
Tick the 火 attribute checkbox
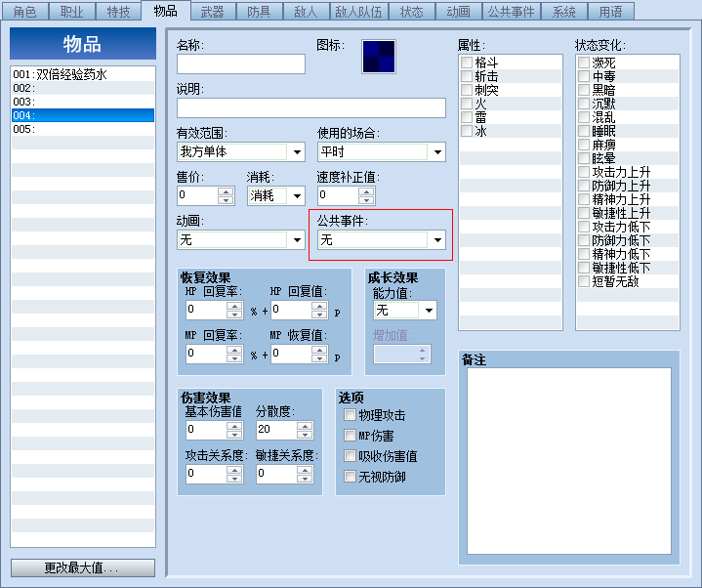coord(467,104)
